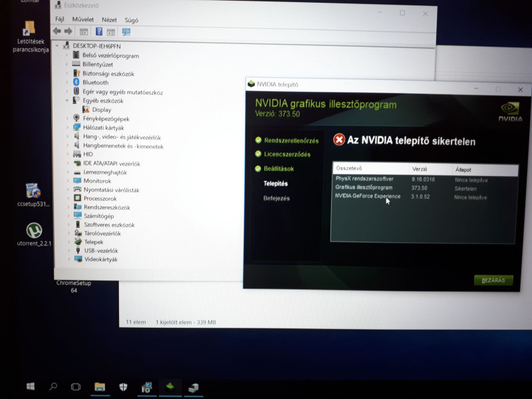Viewport: 532px width, 399px height.
Task: Select the Processzorok icon in device tree
Action: tap(78, 198)
